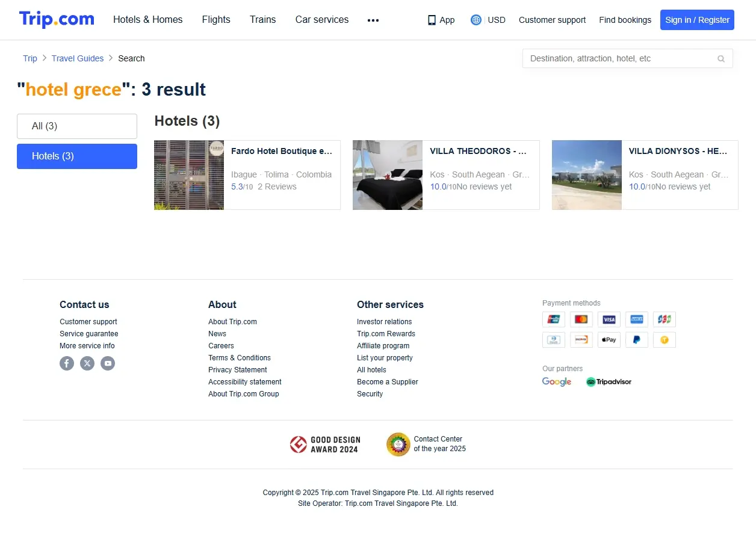Image resolution: width=756 pixels, height=554 pixels.
Task: Select the globe language icon
Action: click(x=476, y=20)
